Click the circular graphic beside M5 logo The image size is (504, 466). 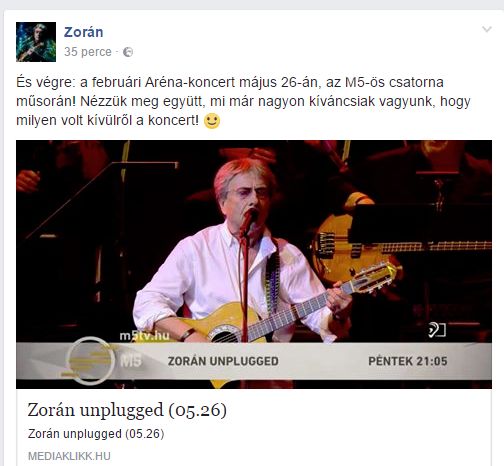pyautogui.click(x=90, y=361)
